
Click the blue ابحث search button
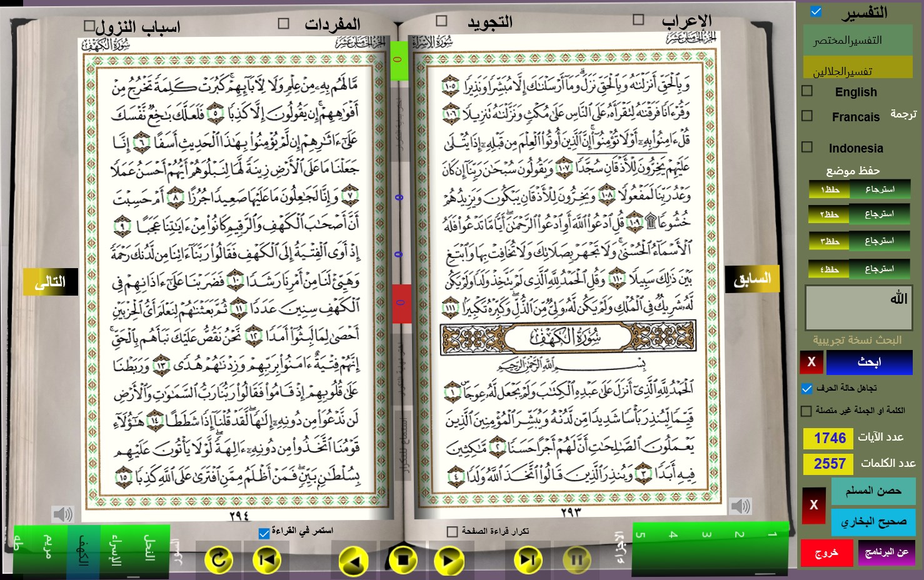pyautogui.click(x=869, y=362)
